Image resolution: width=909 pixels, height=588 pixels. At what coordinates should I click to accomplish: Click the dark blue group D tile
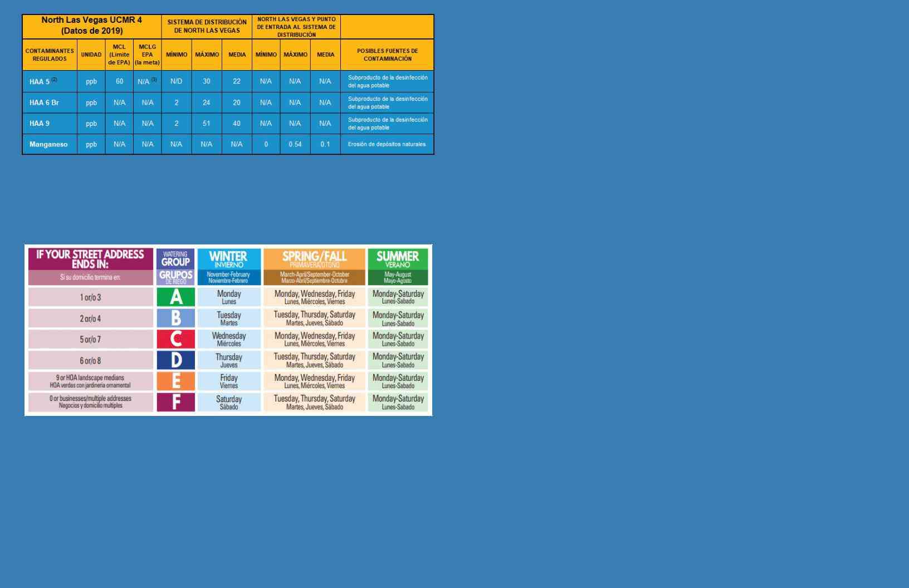click(x=176, y=360)
